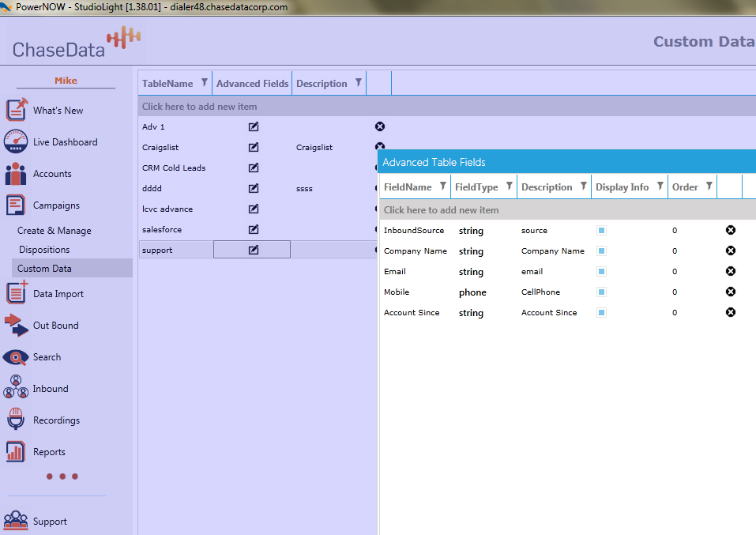756x535 pixels.
Task: Click the Reports chart icon
Action: coord(16,452)
